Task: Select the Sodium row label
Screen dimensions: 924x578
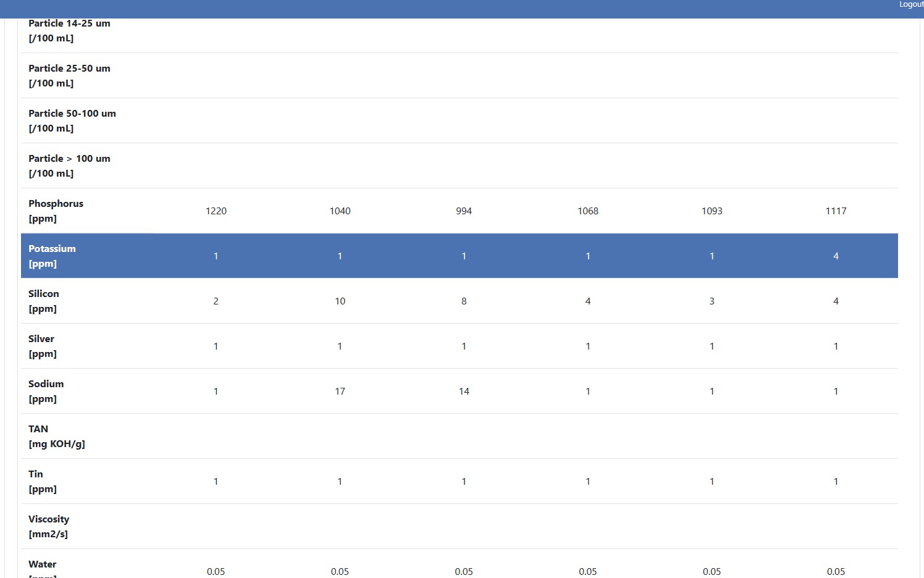Action: (46, 391)
